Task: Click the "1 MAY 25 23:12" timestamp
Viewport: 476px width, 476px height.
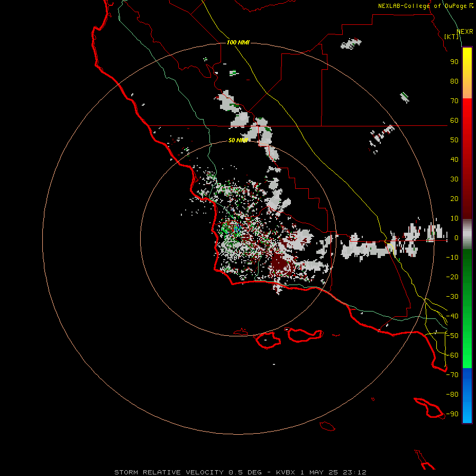Action: [333, 472]
